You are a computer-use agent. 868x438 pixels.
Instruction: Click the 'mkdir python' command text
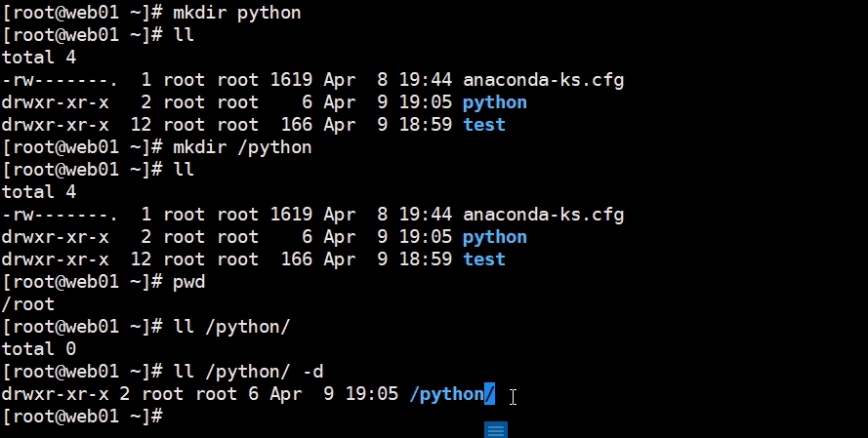pos(237,13)
